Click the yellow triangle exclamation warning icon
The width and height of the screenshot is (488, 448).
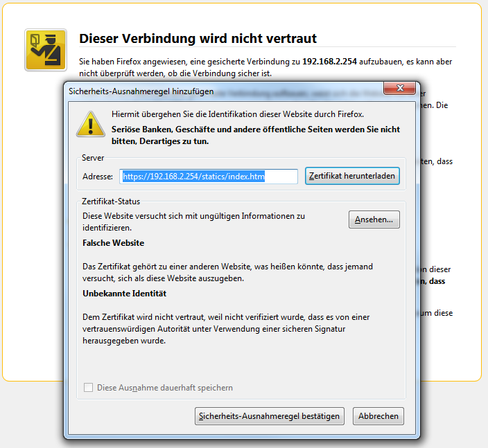click(x=91, y=124)
